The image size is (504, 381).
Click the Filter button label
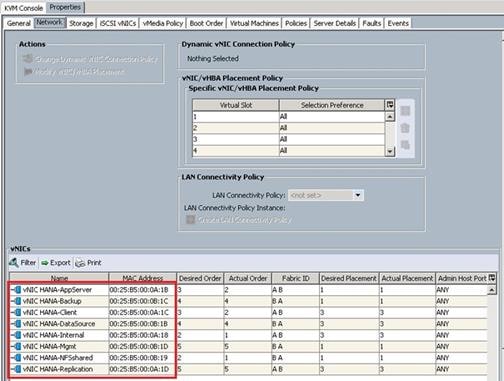[x=28, y=263]
